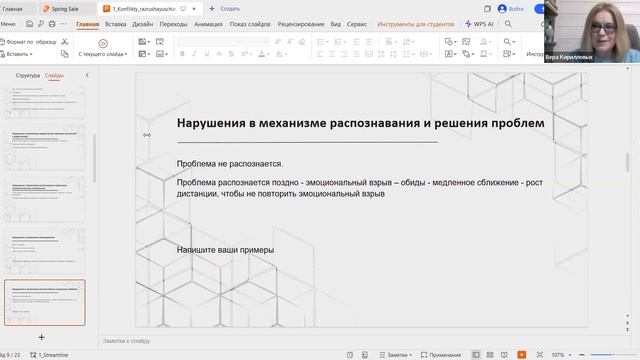The image size is (640, 360).
Task: Click the Insert picture icon in ribbon
Action: pos(466,42)
